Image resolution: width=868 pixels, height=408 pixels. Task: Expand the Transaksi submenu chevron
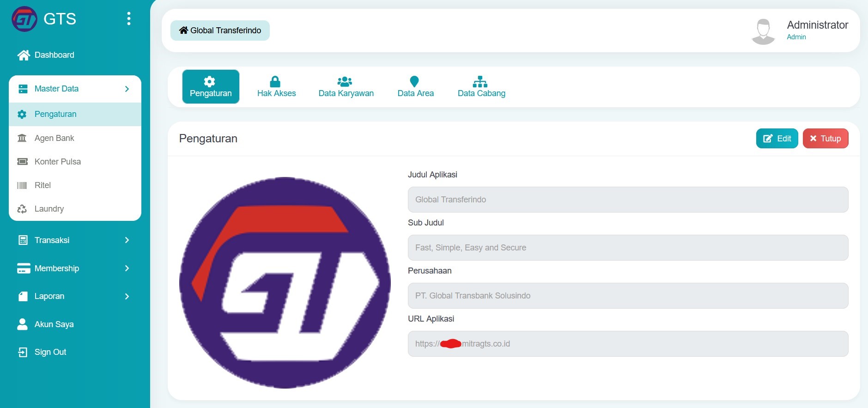point(127,240)
